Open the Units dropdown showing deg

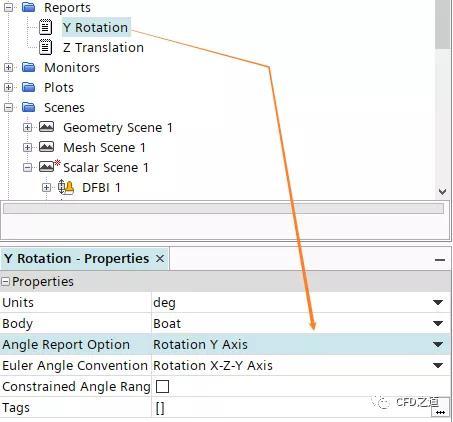tap(438, 302)
